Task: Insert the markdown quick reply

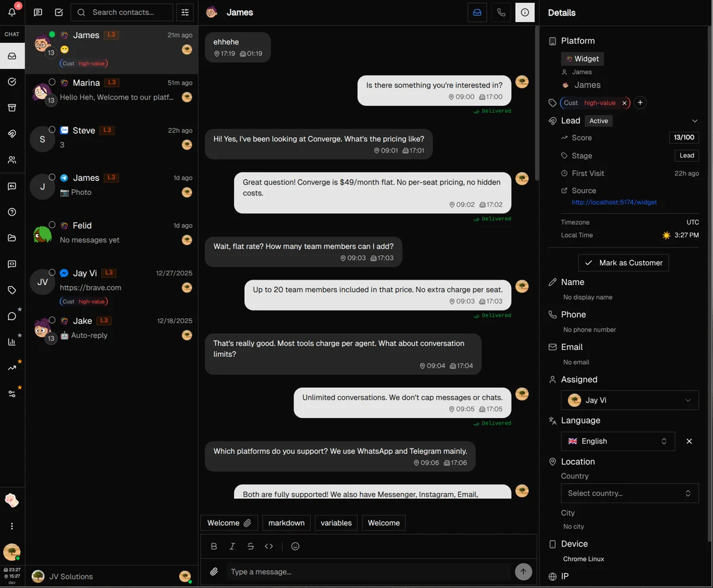Action: 286,523
